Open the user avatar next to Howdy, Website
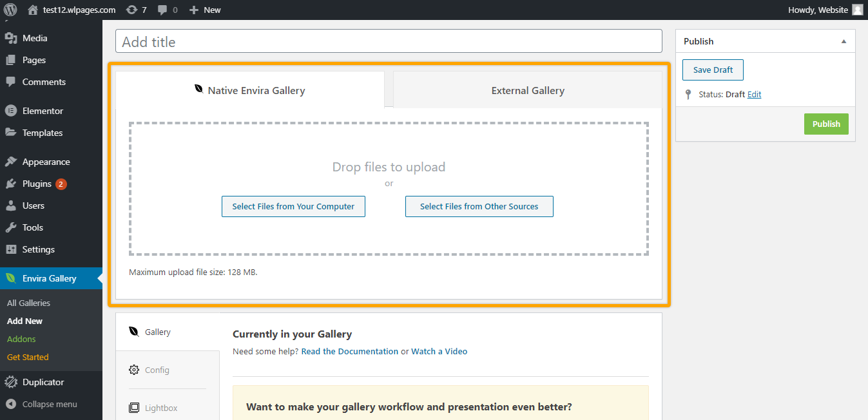The image size is (868, 420). coord(857,10)
